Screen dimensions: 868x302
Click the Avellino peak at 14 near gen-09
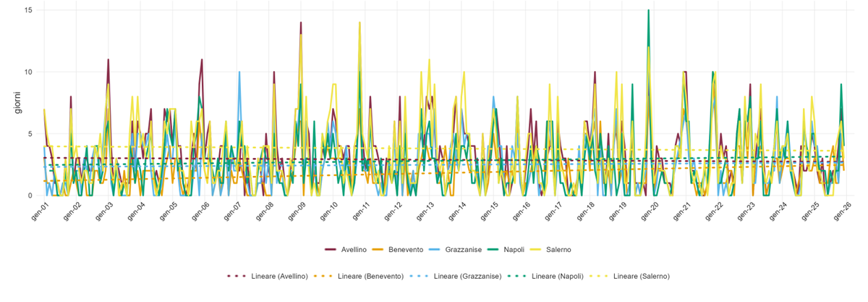pos(301,23)
